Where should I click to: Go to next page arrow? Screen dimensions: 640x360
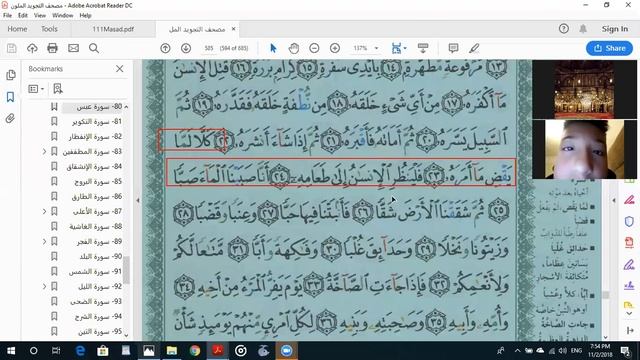click(x=186, y=48)
